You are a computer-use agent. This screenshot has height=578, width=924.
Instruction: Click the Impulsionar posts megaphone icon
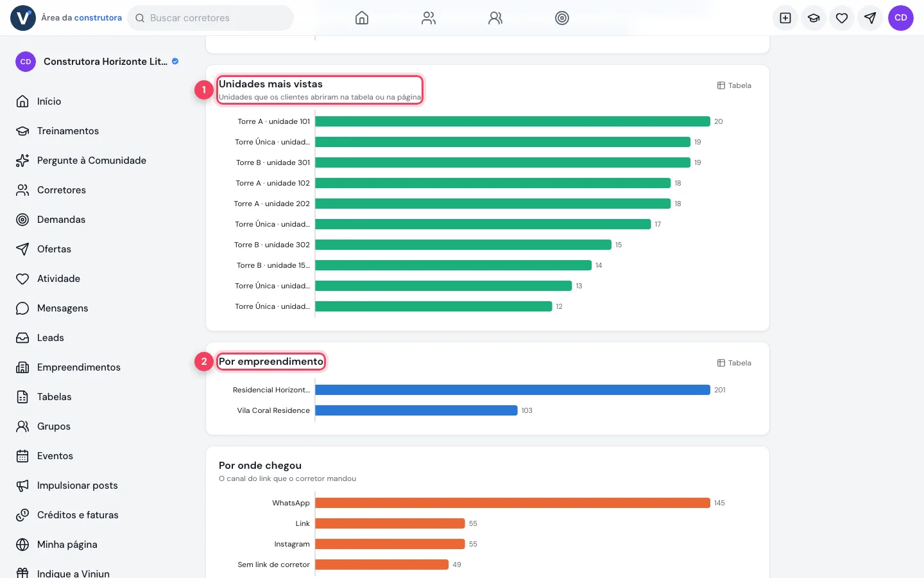point(22,486)
